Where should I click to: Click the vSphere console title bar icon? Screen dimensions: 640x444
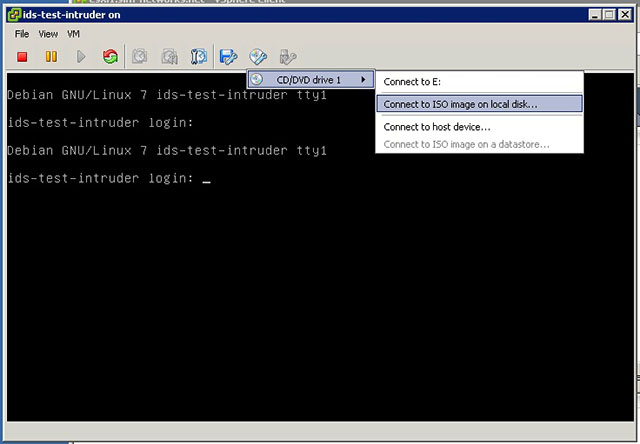[x=14, y=15]
